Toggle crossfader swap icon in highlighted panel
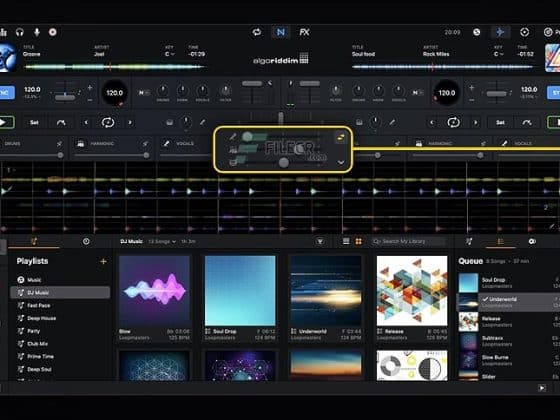 (341, 137)
